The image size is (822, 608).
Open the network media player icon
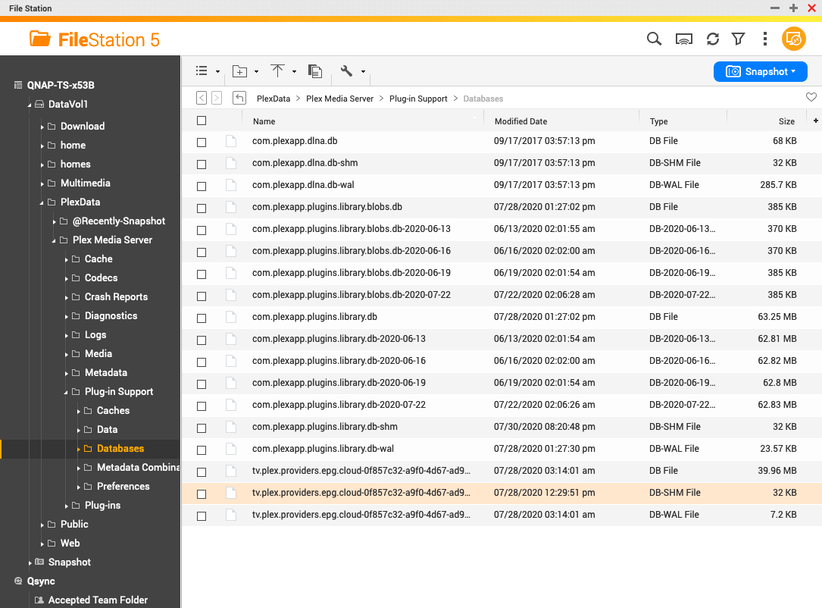pos(684,39)
